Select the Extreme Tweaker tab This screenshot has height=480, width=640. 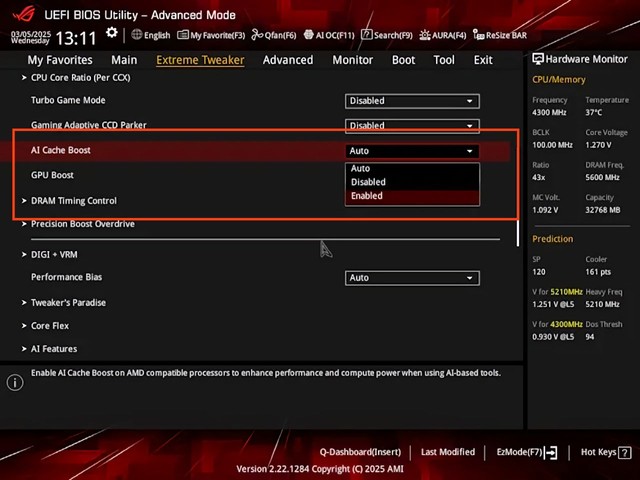[200, 60]
